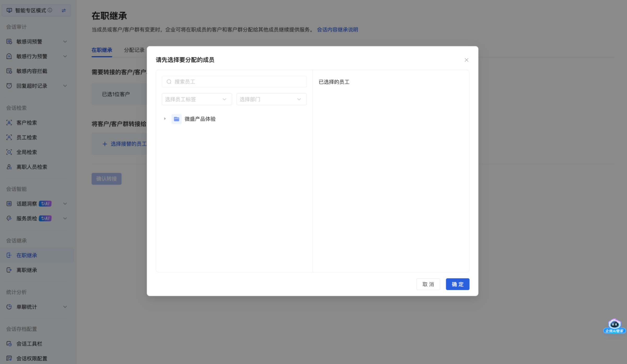
Task: Open 在职继承 in the sidebar
Action: [37, 255]
